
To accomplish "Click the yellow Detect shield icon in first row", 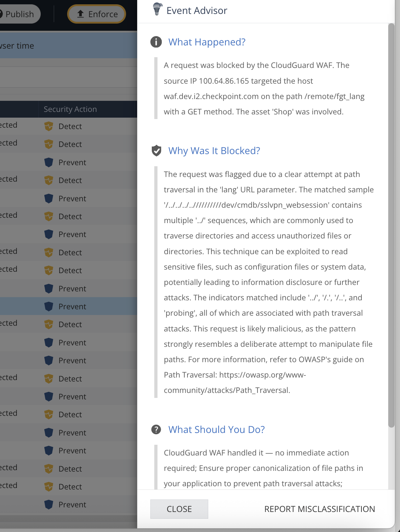I will 49,126.
